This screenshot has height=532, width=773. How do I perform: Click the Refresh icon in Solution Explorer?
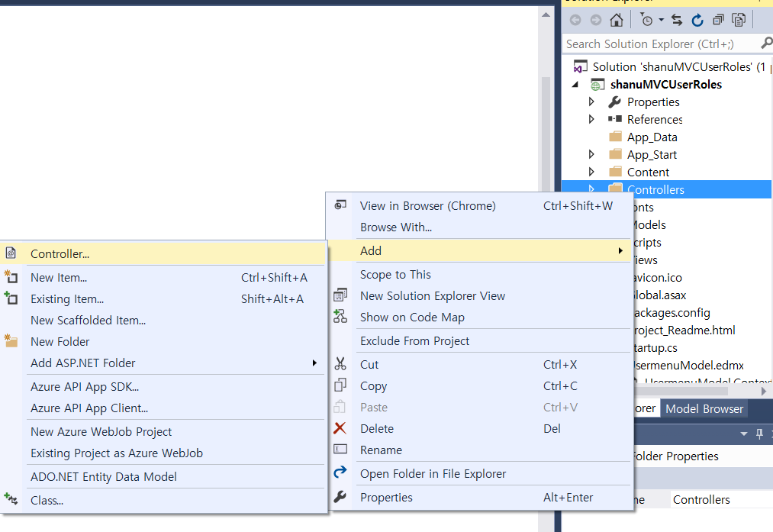(697, 20)
